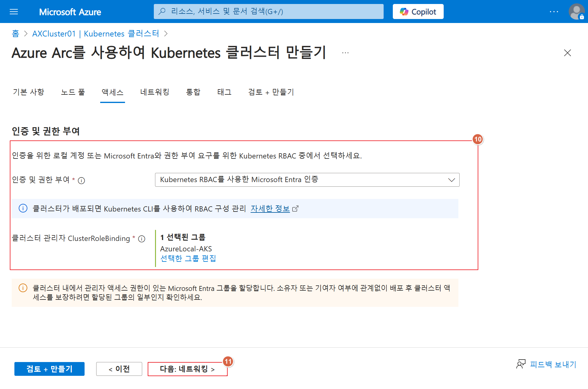Click info icon next to 인증 및 권한 부여
588x389 pixels.
pos(82,181)
